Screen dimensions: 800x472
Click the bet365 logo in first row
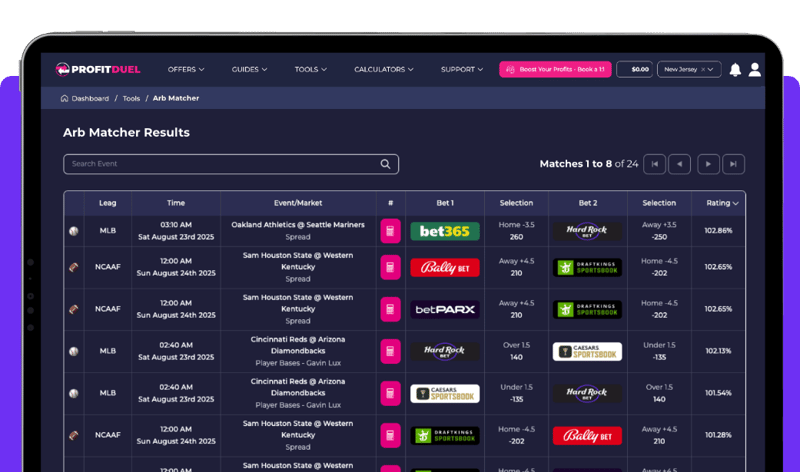click(445, 231)
